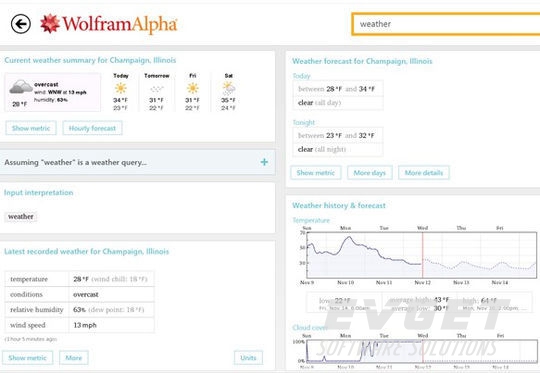Image resolution: width=540 pixels, height=373 pixels.
Task: Click the weather input interpretation tag
Action: pyautogui.click(x=21, y=217)
